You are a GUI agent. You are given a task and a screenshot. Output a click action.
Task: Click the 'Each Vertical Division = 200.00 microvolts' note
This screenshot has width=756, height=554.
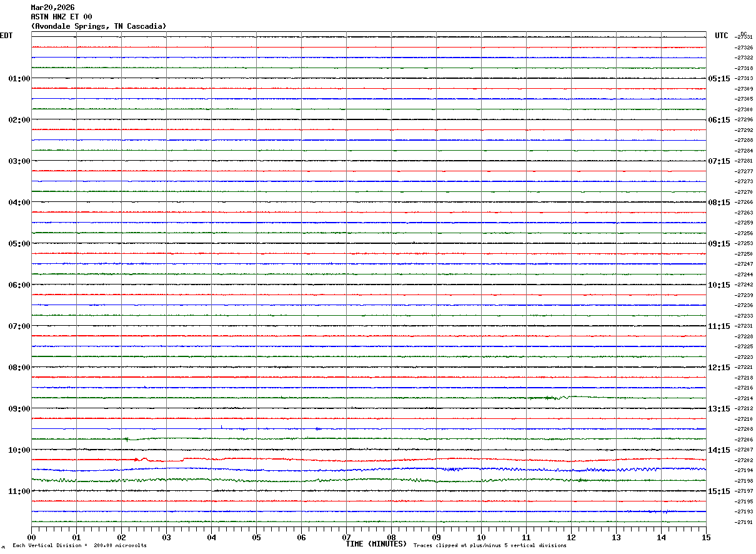pos(79,546)
